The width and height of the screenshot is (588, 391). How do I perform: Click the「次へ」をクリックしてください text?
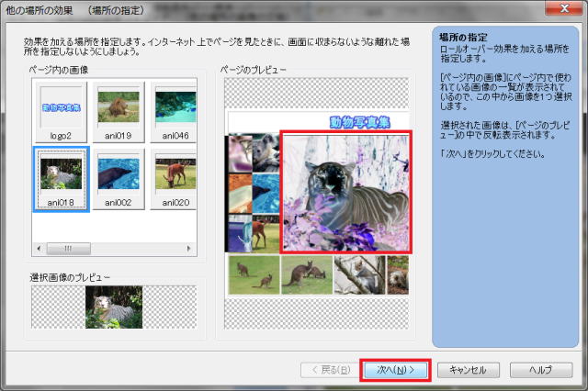click(x=492, y=153)
